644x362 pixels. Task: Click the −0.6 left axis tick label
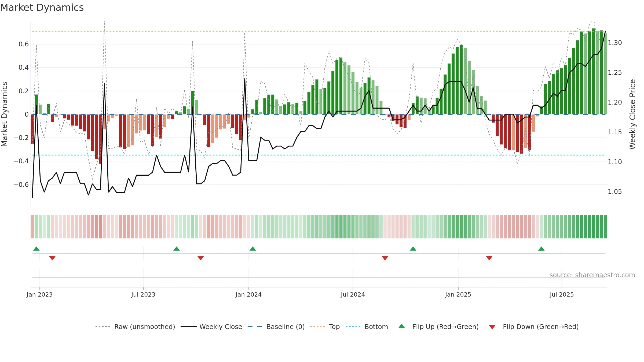[21, 185]
